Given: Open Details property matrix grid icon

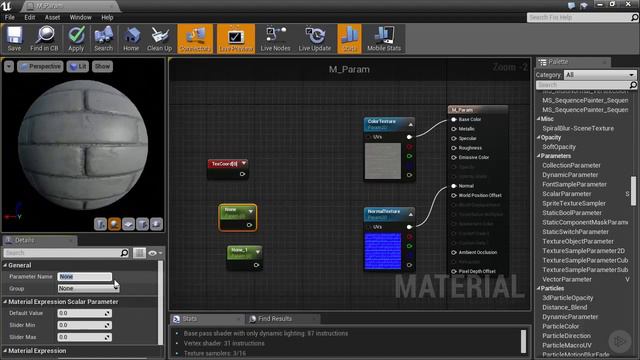Looking at the screenshot, I should point(139,253).
